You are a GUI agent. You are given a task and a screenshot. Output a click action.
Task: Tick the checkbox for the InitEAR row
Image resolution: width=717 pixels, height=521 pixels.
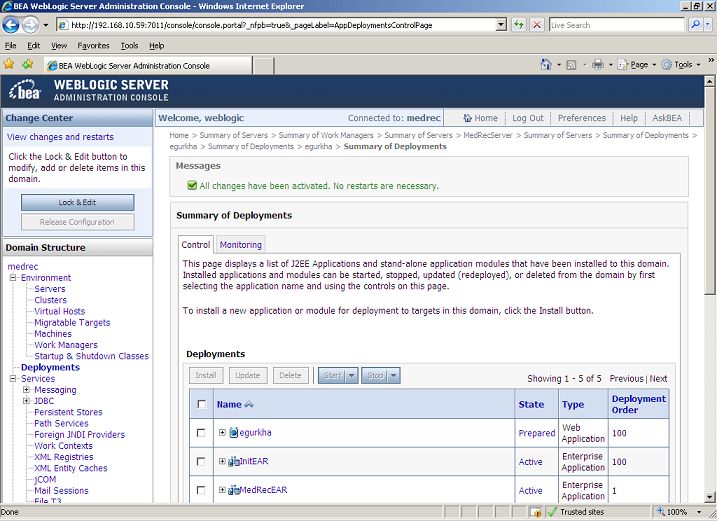coord(201,462)
